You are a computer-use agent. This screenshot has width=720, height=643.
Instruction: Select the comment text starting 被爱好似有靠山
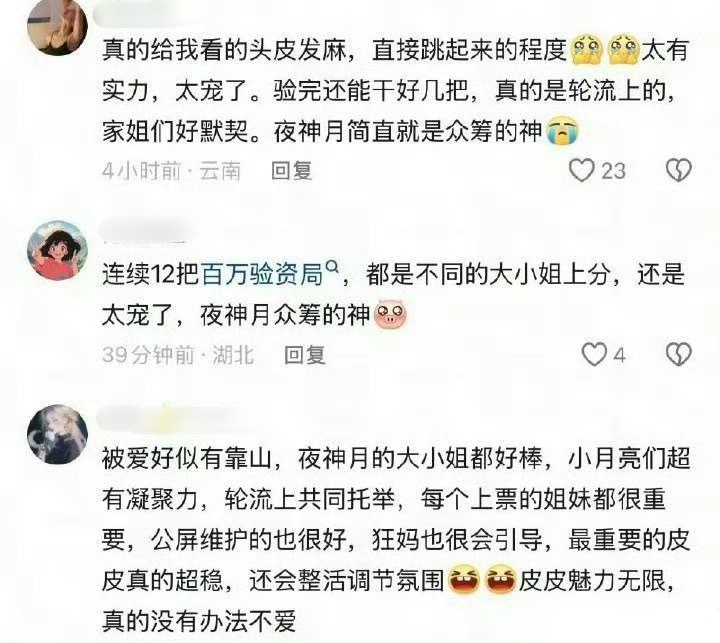point(396,540)
